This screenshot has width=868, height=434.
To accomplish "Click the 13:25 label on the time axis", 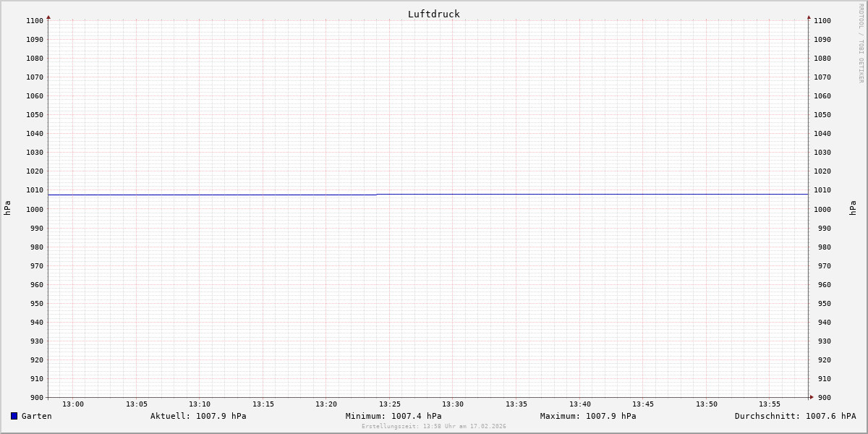I will pyautogui.click(x=390, y=404).
